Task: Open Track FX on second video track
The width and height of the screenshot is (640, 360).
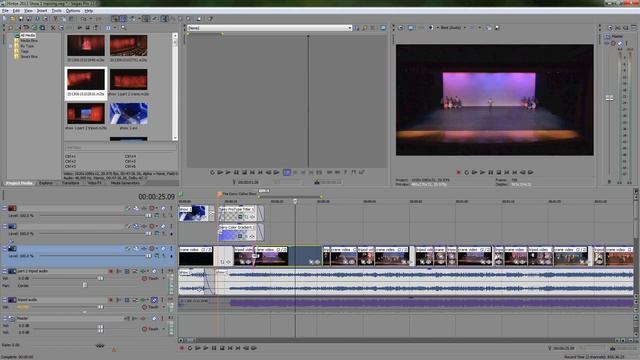Action: [144, 226]
